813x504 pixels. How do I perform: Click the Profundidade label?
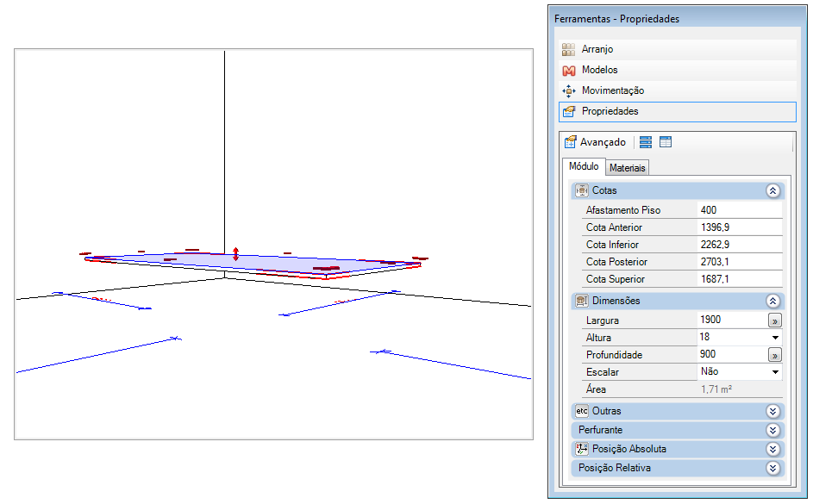(614, 355)
